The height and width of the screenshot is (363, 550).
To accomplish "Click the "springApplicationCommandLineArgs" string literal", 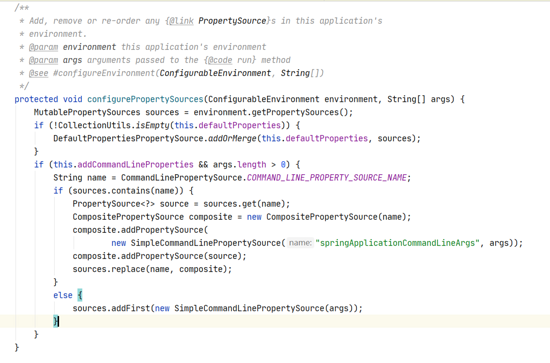I will click(x=397, y=243).
